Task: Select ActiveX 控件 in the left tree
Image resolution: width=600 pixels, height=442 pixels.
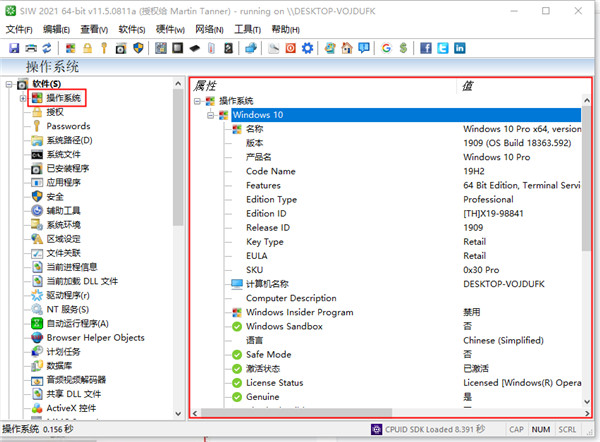Action: click(x=71, y=408)
